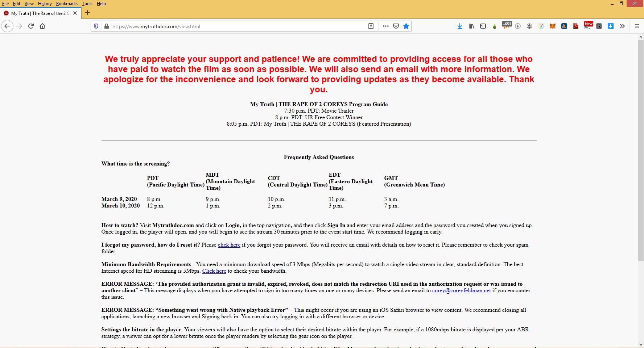Click the vertical scrollbar thumb
Image resolution: width=644 pixels, height=348 pixels.
click(x=641, y=150)
